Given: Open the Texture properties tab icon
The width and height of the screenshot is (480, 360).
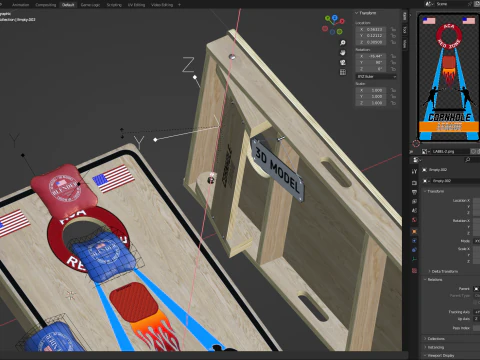Looking at the screenshot, I should tap(414, 271).
